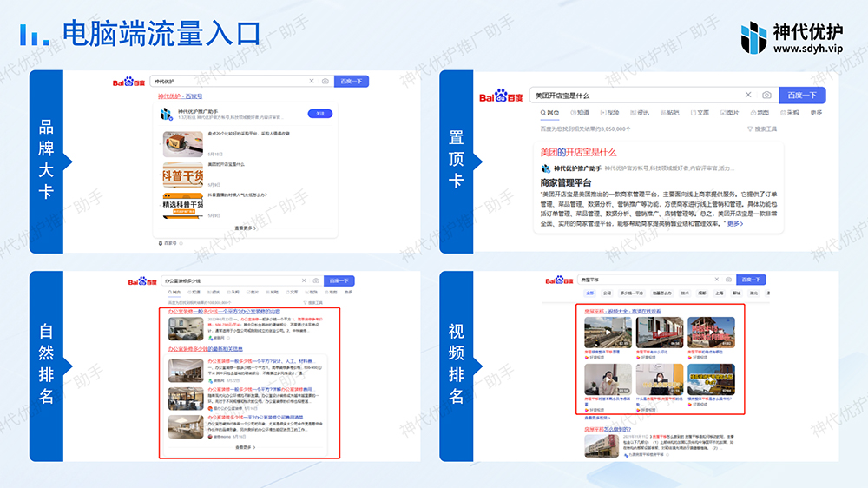The height and width of the screenshot is (488, 868).
Task: Click the Baidu logo in the 品牌大卡 panel
Action: click(128, 82)
